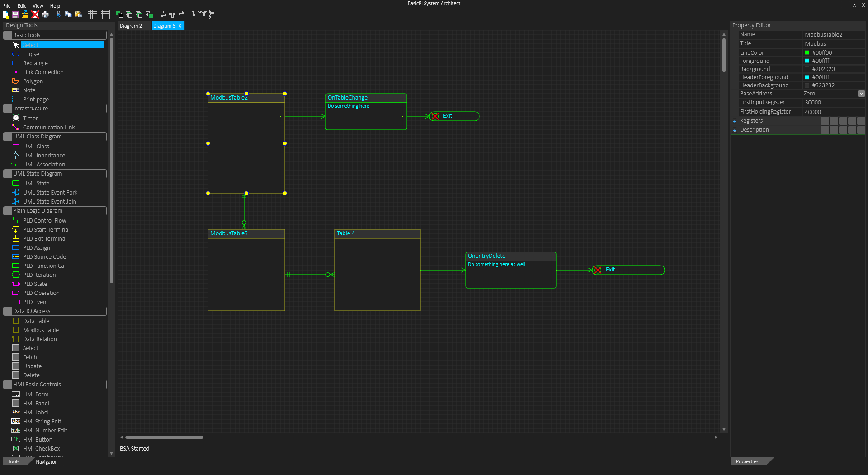Image resolution: width=868 pixels, height=475 pixels.
Task: Click the Foreground cyan swatch
Action: click(807, 61)
